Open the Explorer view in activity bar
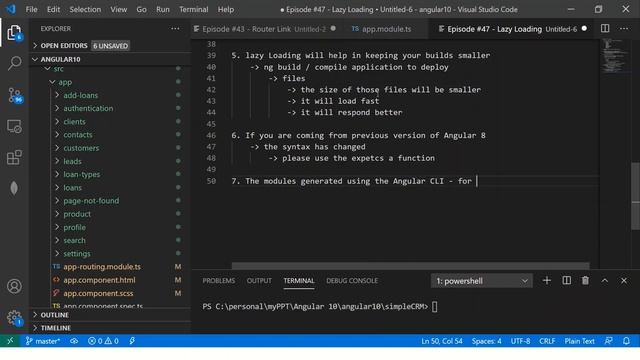The height and width of the screenshot is (360, 640). pos(14,33)
